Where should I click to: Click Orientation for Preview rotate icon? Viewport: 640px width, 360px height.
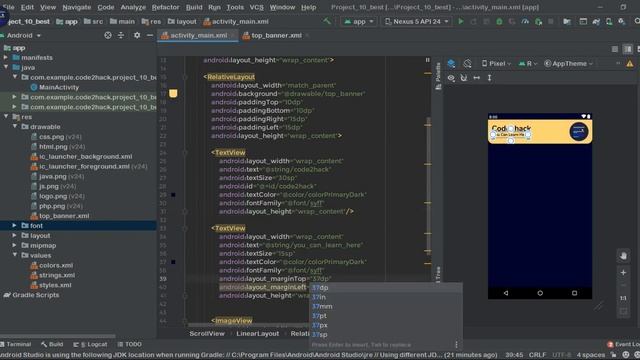(467, 64)
